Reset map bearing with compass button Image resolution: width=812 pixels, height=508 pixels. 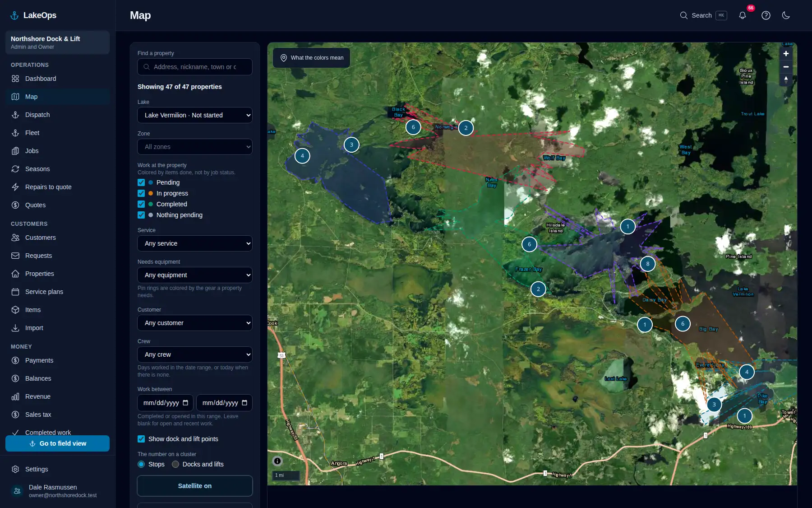(786, 79)
